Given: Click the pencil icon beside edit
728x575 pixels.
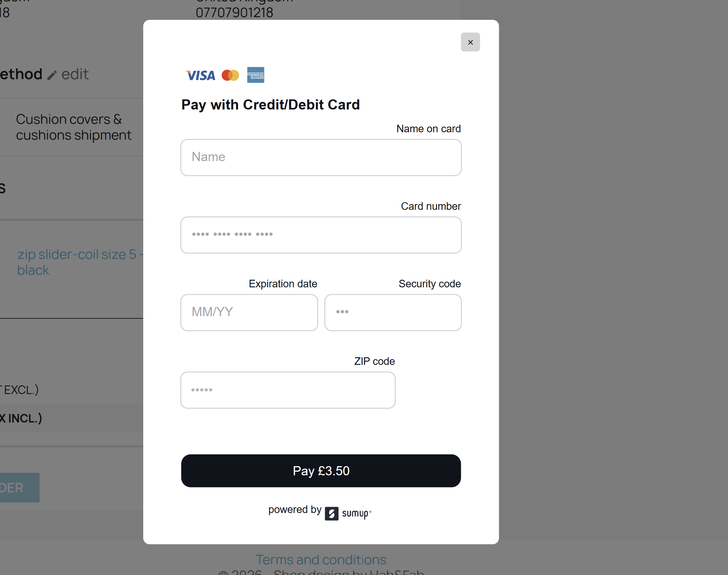Looking at the screenshot, I should pos(52,75).
